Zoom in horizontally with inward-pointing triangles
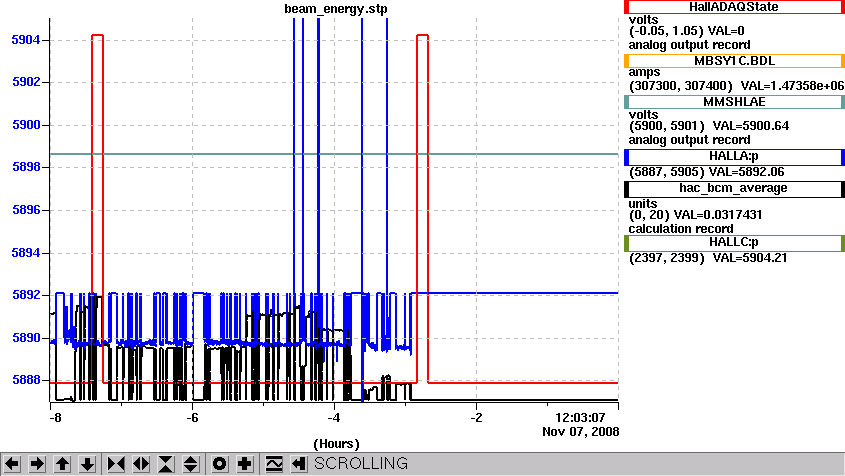The height and width of the screenshot is (476, 845). (x=116, y=464)
